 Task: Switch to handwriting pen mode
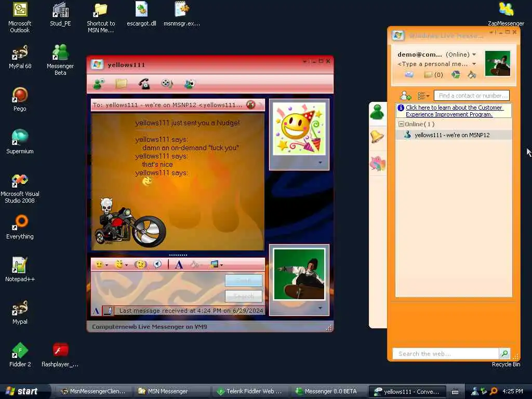(x=108, y=311)
